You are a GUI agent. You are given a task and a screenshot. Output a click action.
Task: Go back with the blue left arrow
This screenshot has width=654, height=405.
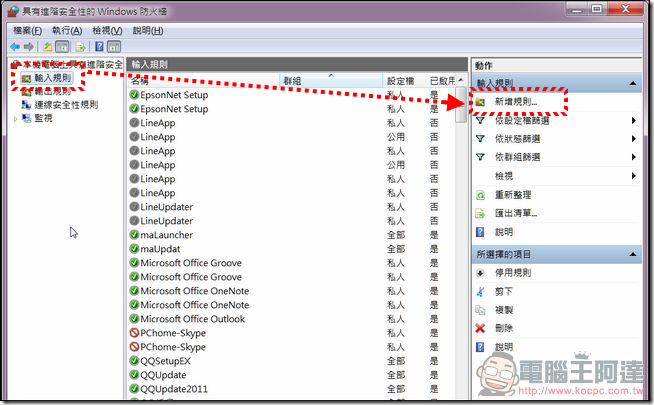coord(15,47)
